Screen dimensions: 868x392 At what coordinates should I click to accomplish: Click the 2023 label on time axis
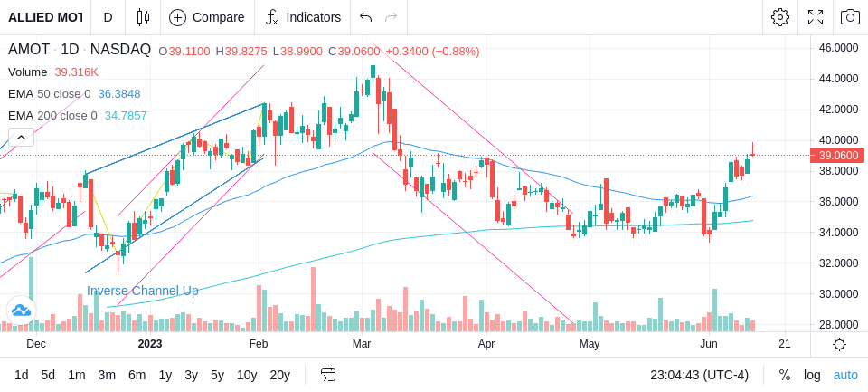point(150,344)
